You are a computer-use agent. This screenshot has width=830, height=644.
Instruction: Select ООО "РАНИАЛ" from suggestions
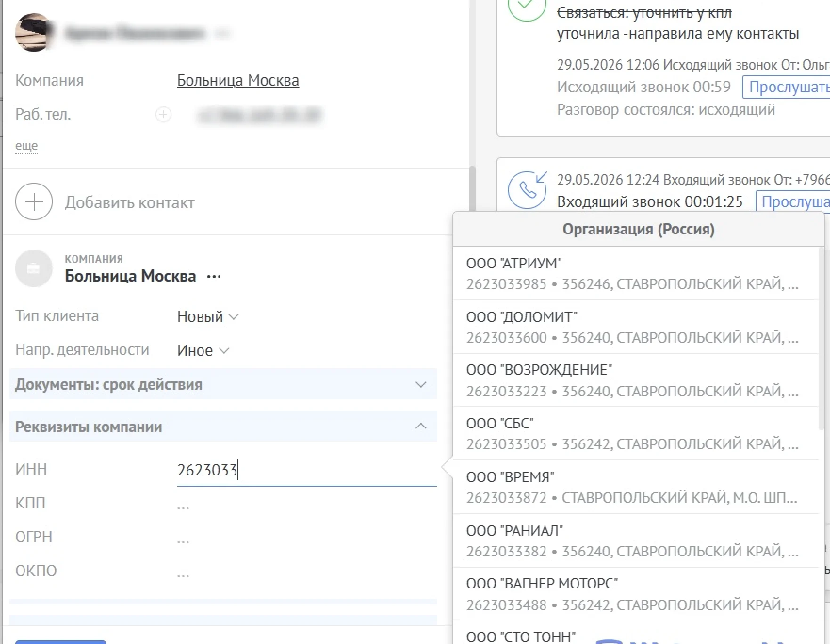point(636,541)
